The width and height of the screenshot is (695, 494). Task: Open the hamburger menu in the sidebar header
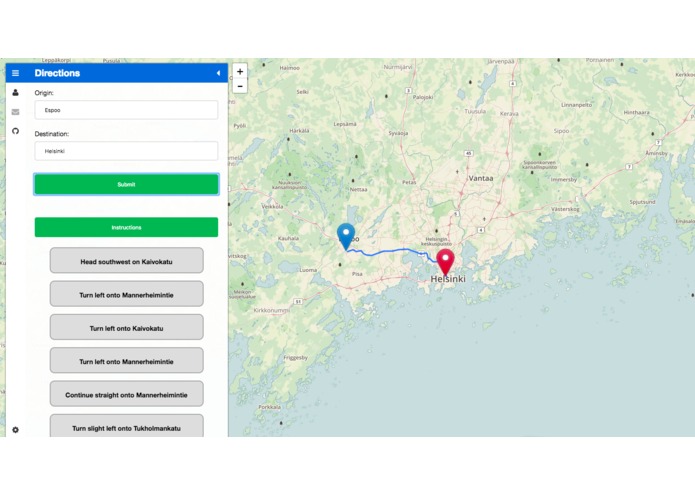[x=16, y=73]
